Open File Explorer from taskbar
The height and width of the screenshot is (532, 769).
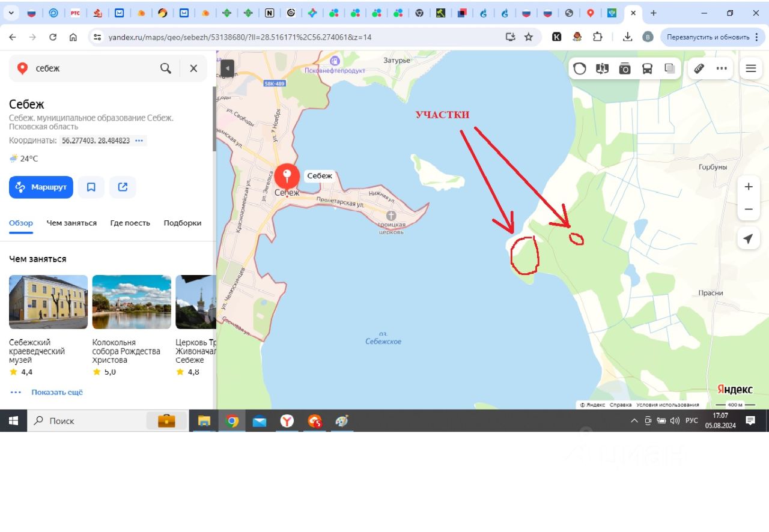[204, 421]
